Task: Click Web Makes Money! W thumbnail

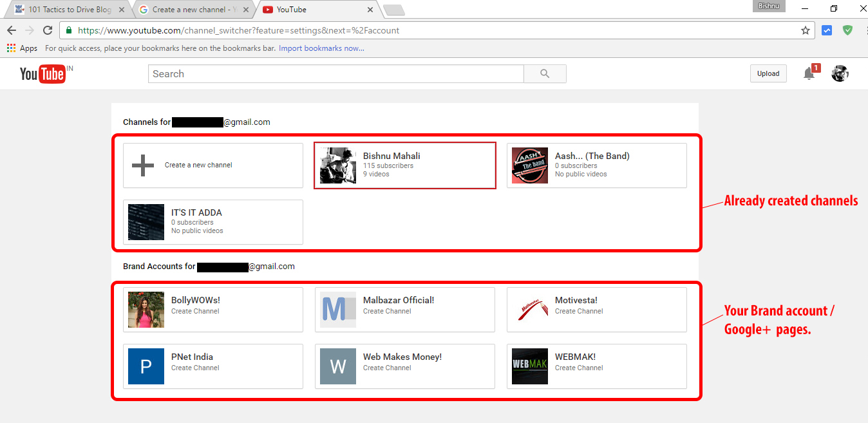Action: pyautogui.click(x=338, y=366)
